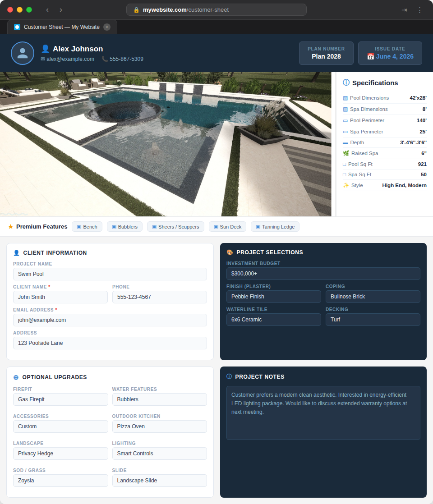Click the Bench feature chip
The image size is (433, 504).
coord(87,227)
